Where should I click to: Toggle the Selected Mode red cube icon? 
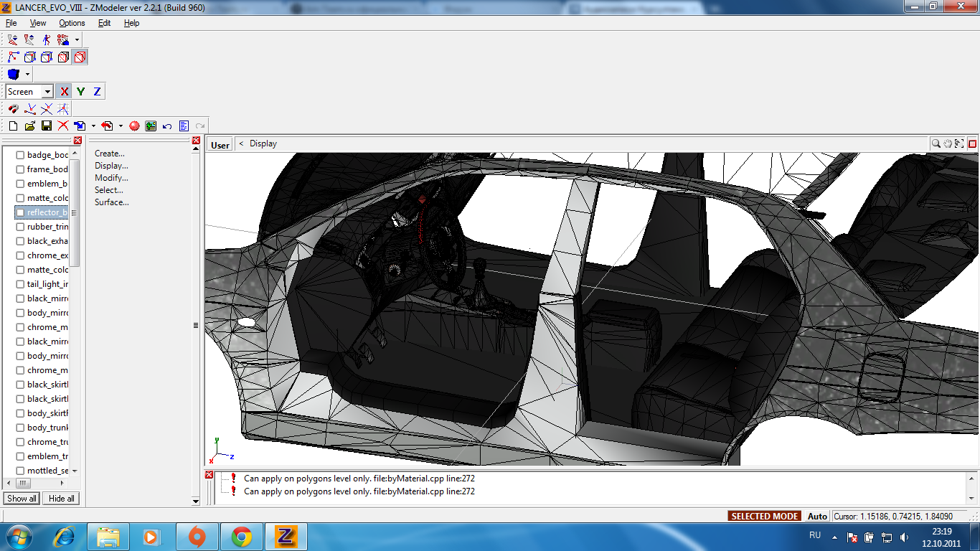click(80, 57)
